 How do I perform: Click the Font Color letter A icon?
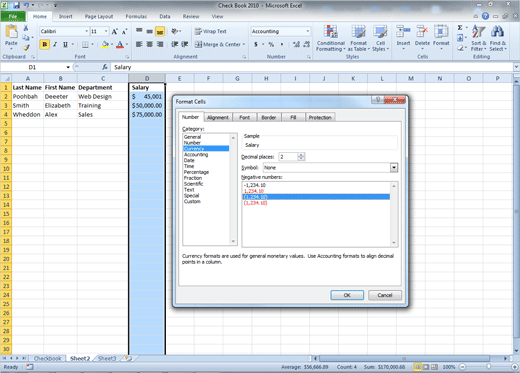click(x=120, y=44)
